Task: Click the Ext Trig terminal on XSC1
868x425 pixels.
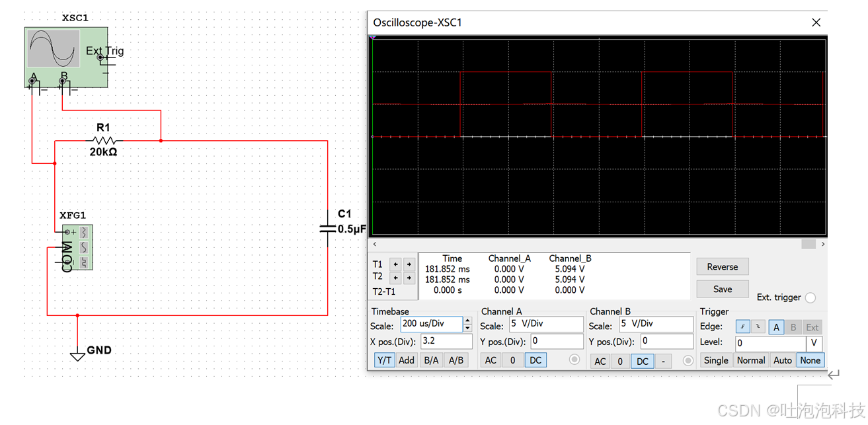Action: 100,58
